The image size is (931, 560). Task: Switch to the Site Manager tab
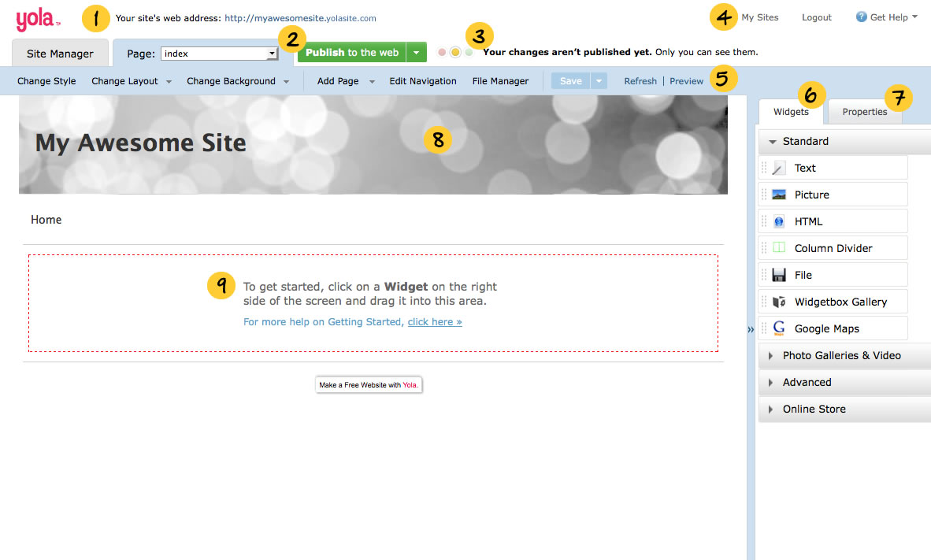coord(60,54)
